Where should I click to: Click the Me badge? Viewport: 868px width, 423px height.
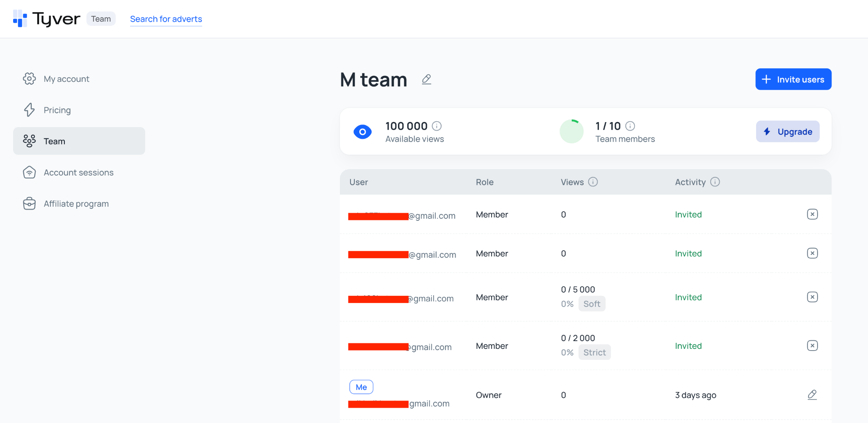(361, 387)
